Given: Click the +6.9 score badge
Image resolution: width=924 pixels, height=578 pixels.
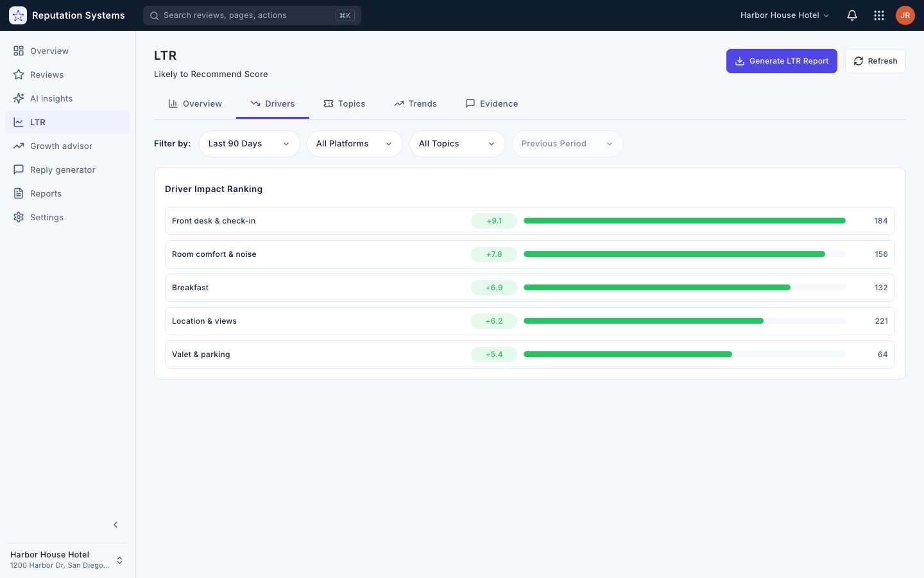Looking at the screenshot, I should [x=494, y=288].
